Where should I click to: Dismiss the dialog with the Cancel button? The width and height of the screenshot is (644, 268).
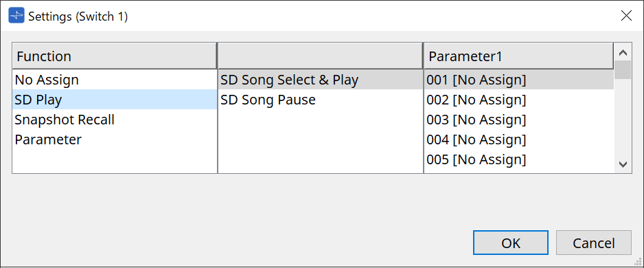click(x=594, y=243)
